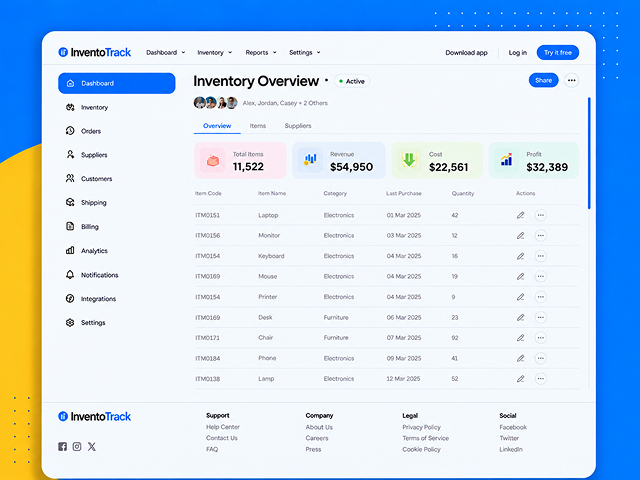Switch to the Items tab
The height and width of the screenshot is (480, 640).
(258, 126)
